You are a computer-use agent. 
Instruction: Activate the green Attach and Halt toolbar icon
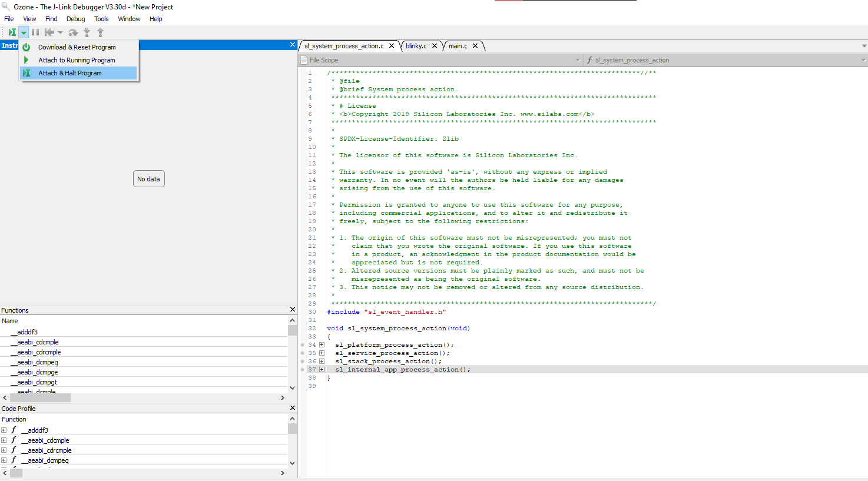(12, 32)
